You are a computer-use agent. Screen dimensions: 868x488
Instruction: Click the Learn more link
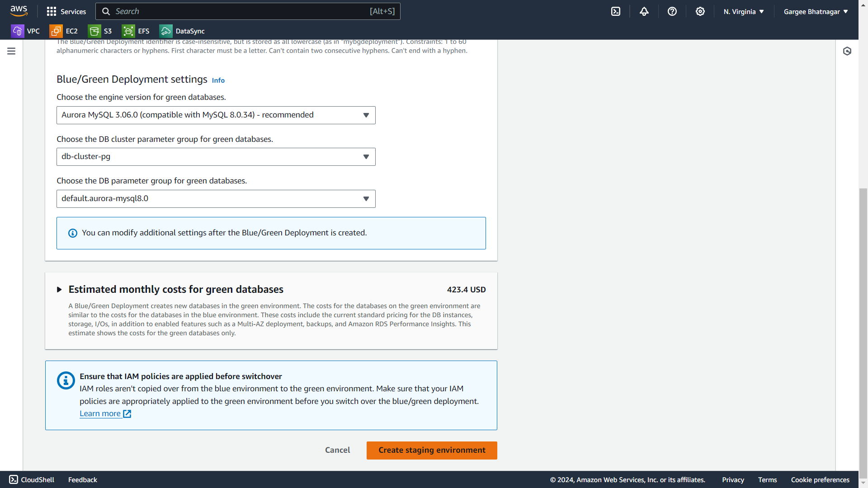click(100, 413)
